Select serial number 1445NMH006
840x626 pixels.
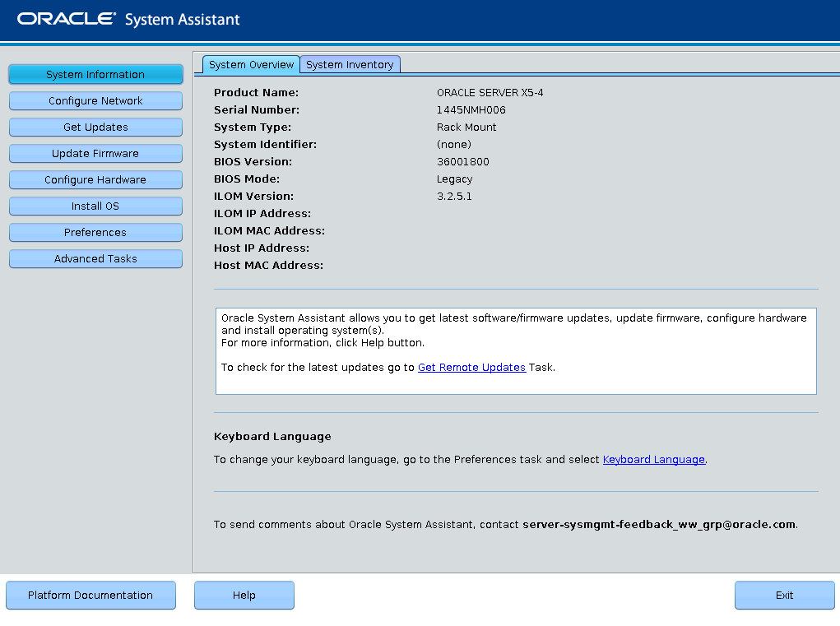click(x=471, y=109)
